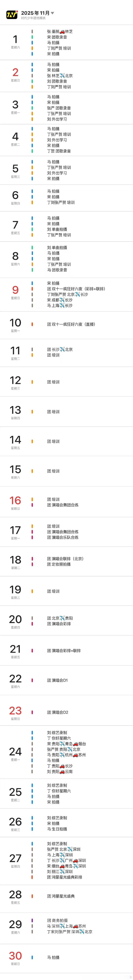Click the car emoji in 张 墨脱 林芝
This screenshot has width=133, height=980.
pyautogui.click(x=62, y=32)
